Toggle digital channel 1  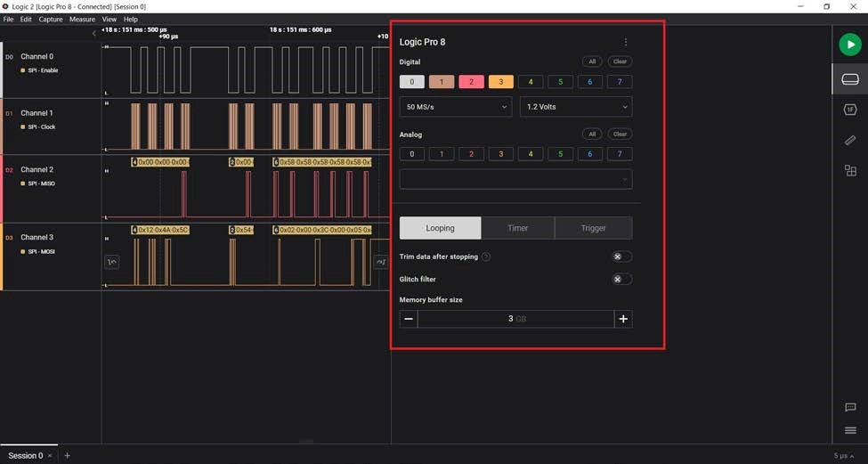[442, 82]
